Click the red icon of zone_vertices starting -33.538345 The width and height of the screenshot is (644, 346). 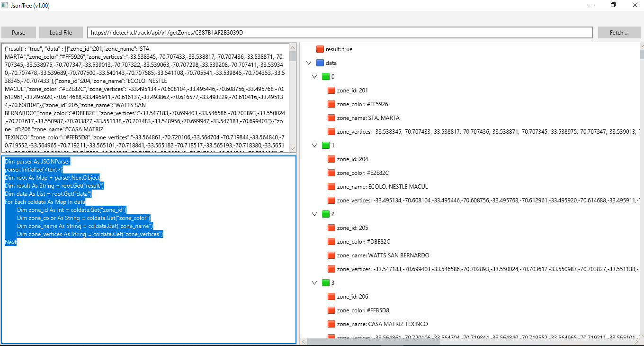331,132
